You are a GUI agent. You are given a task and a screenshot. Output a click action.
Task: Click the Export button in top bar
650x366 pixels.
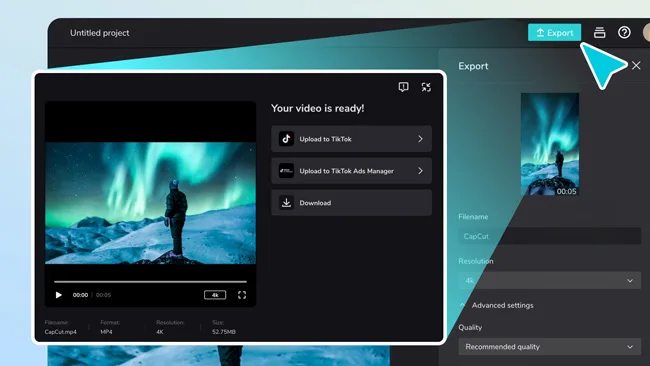pos(554,33)
